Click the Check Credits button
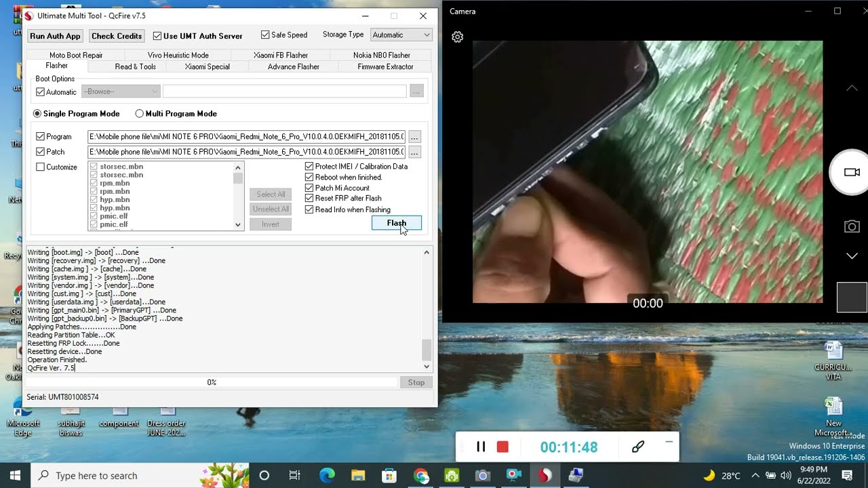868x488 pixels. 117,36
